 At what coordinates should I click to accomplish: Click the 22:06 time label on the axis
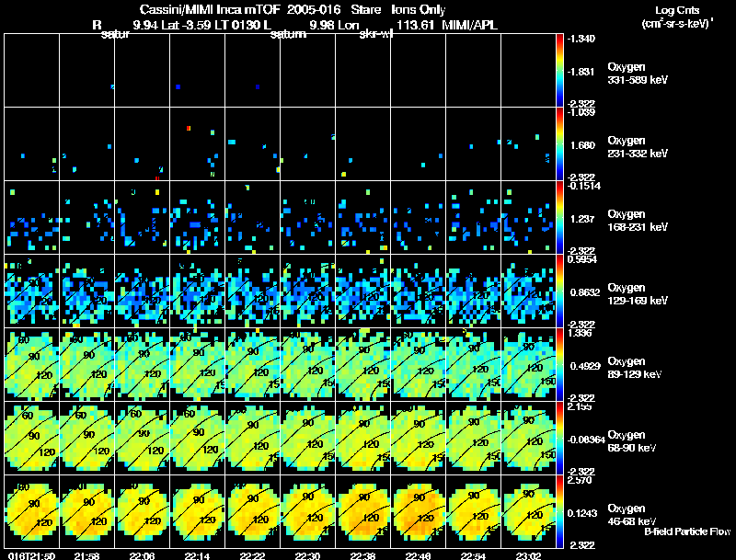click(x=143, y=554)
